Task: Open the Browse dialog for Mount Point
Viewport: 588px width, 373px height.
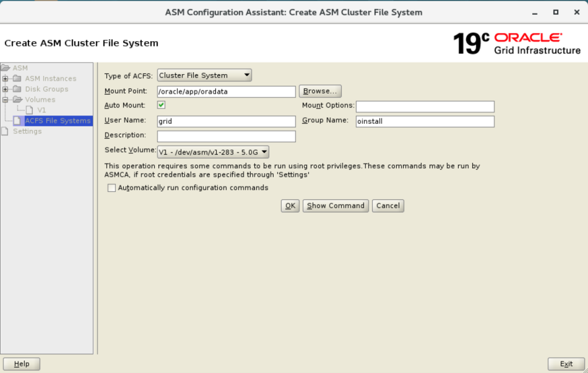Action: [320, 91]
